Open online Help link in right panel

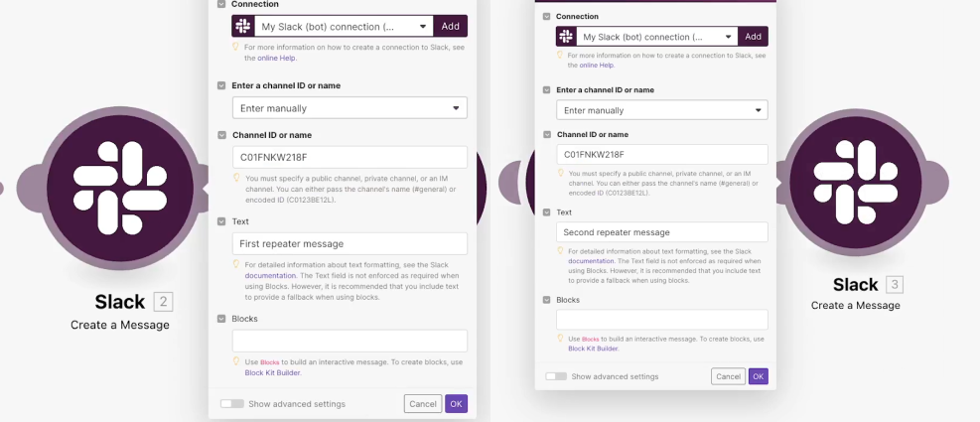597,65
